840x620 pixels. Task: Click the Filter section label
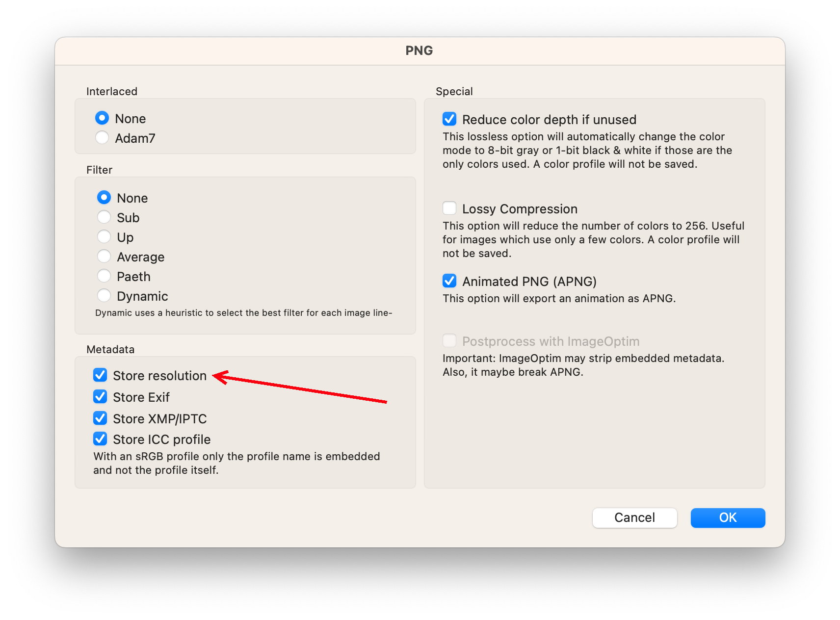100,170
